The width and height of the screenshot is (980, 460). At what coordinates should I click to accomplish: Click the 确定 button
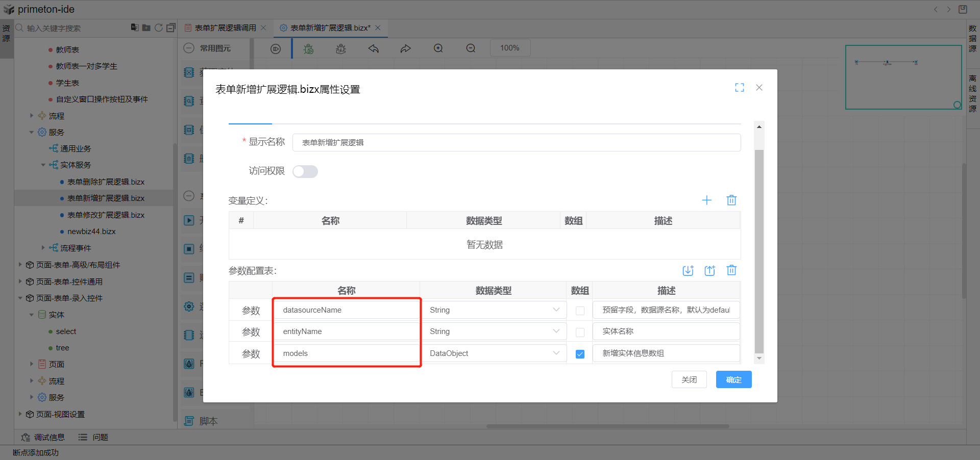[x=733, y=379]
